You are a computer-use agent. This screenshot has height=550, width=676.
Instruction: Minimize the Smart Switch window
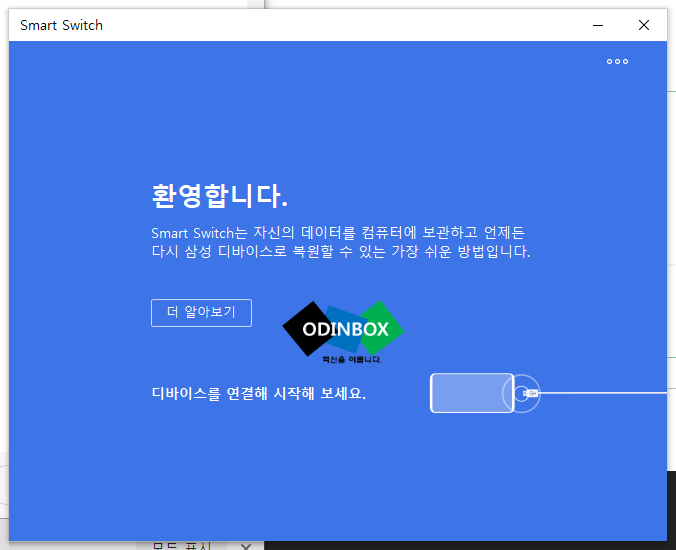[x=598, y=25]
